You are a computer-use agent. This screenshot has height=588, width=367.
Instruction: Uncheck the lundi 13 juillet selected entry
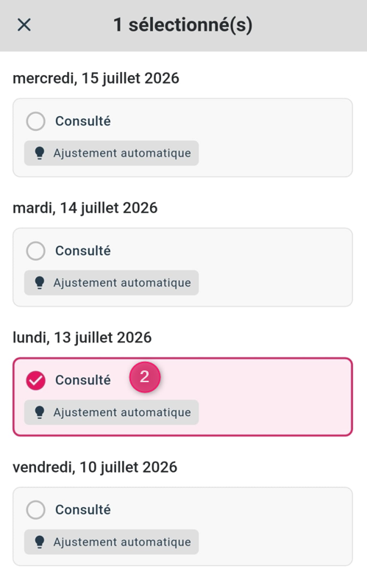coord(35,380)
